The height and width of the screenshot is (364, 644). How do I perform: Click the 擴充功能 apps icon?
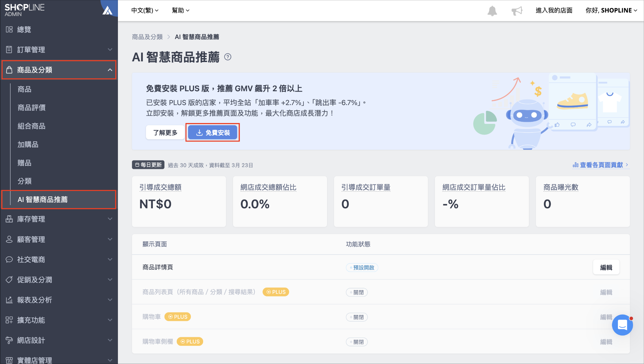(9, 320)
